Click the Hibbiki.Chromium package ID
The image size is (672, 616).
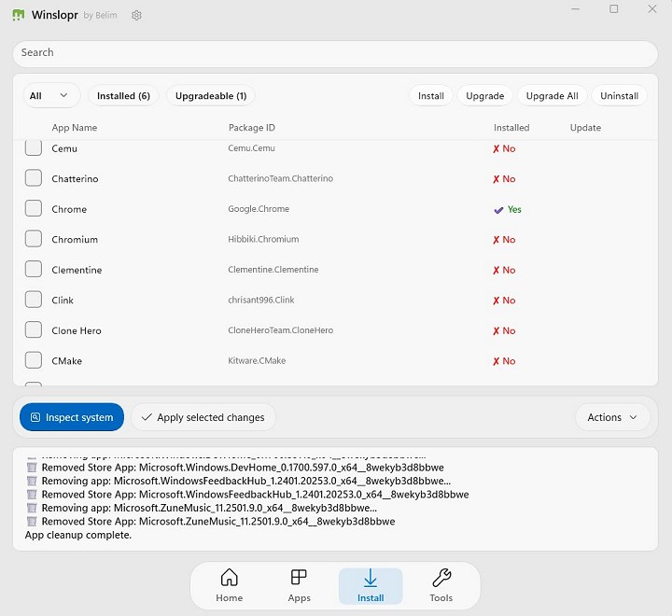(x=263, y=239)
